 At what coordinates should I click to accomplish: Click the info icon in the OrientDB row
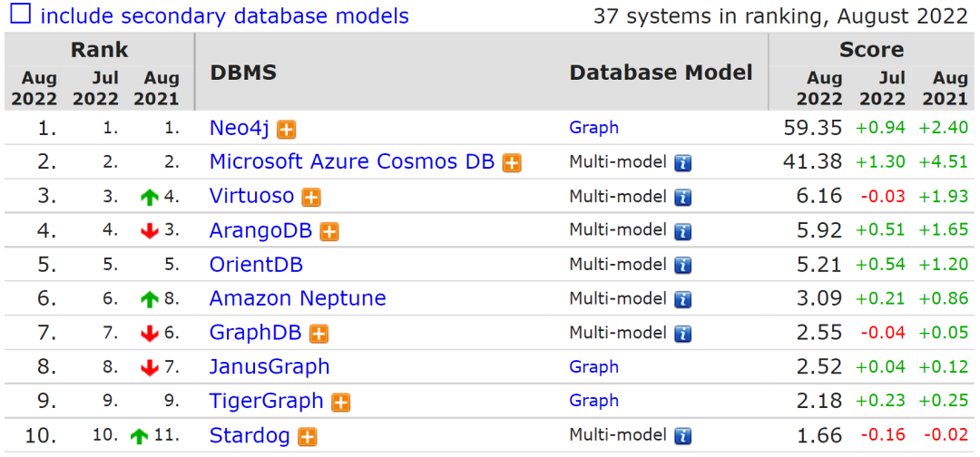pos(682,266)
